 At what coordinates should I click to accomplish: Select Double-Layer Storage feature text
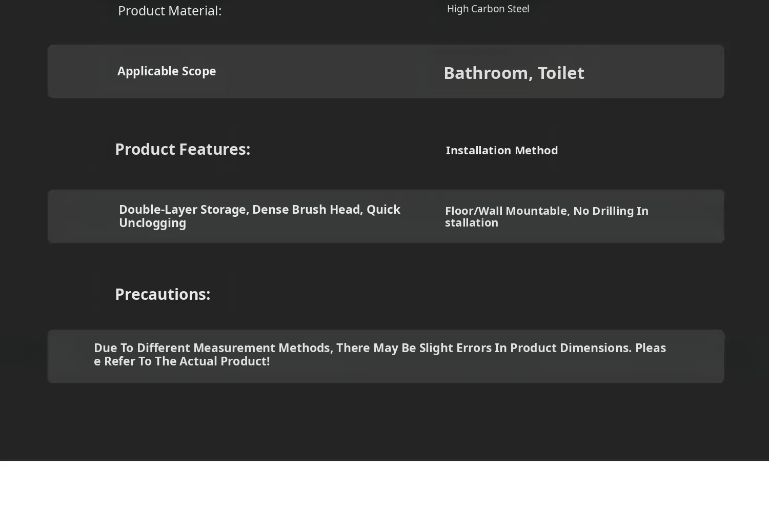(x=184, y=210)
